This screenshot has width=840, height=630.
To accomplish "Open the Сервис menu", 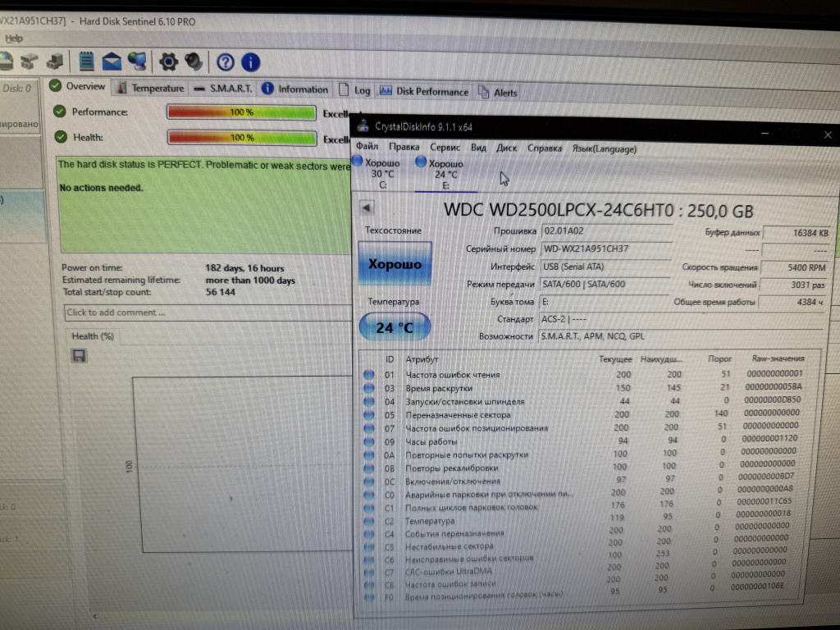I will [x=445, y=148].
